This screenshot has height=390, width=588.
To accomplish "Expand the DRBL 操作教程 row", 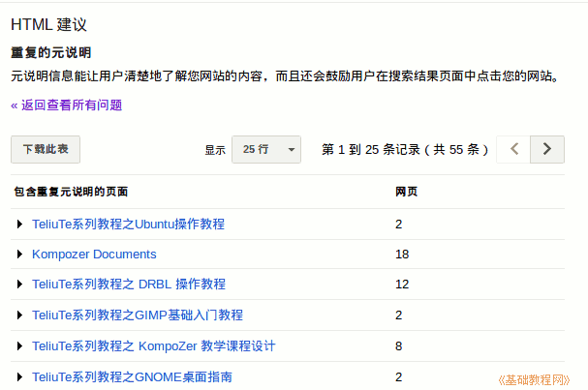I will click(19, 284).
